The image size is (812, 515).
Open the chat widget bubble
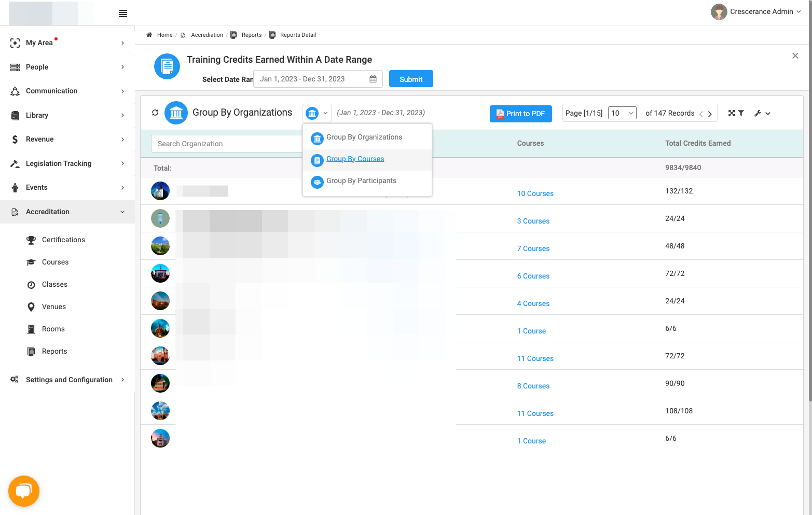pyautogui.click(x=24, y=491)
